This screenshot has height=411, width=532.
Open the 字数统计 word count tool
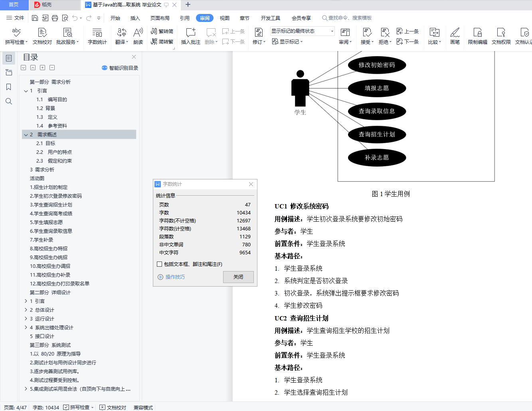(x=97, y=36)
